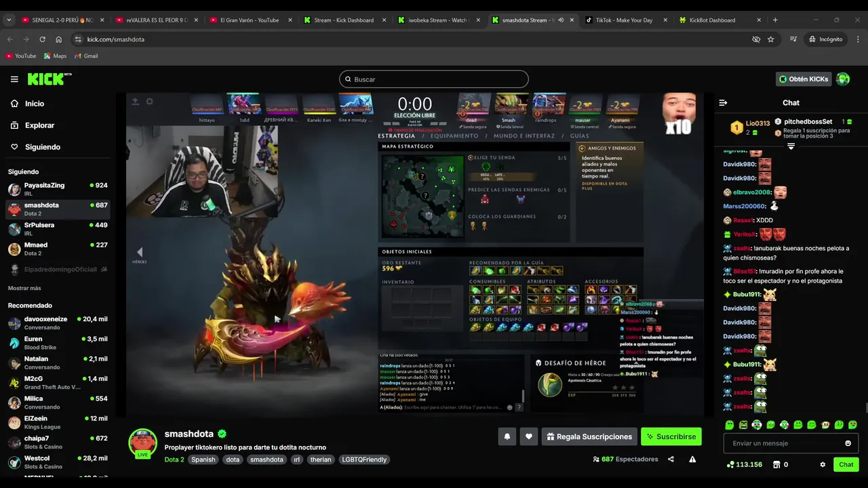Switch to Stream - Kick Dashboard tab
Screen dimensions: 868x488
tap(344, 20)
